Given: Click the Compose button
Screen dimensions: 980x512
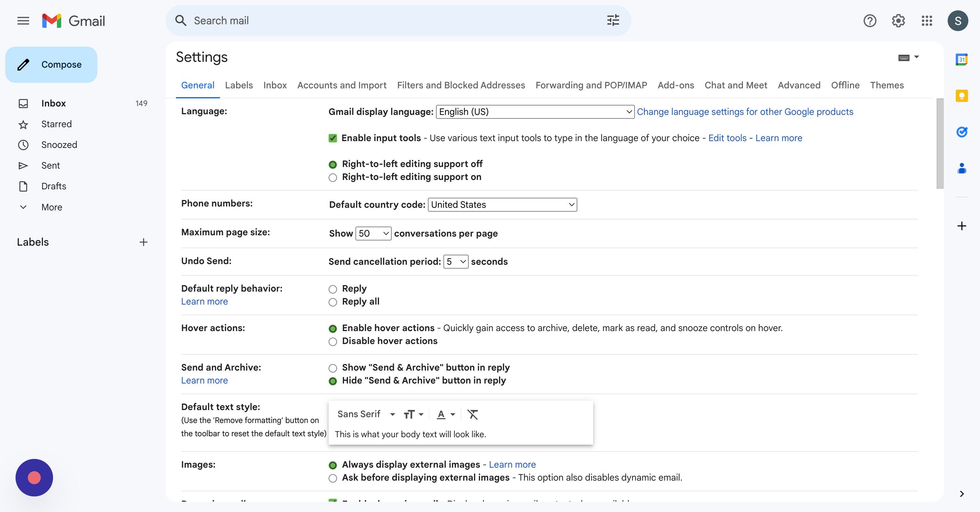Looking at the screenshot, I should click(x=51, y=65).
